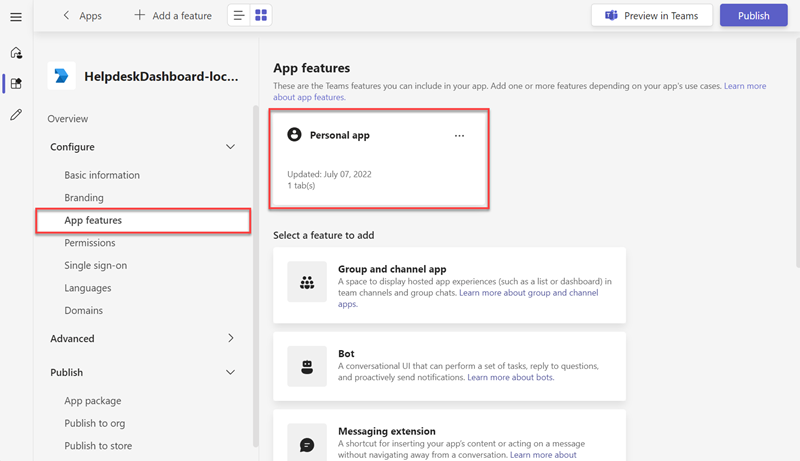Viewport: 800px width, 461px height.
Task: Click the Updated: July 07, 2022 text
Action: [329, 174]
